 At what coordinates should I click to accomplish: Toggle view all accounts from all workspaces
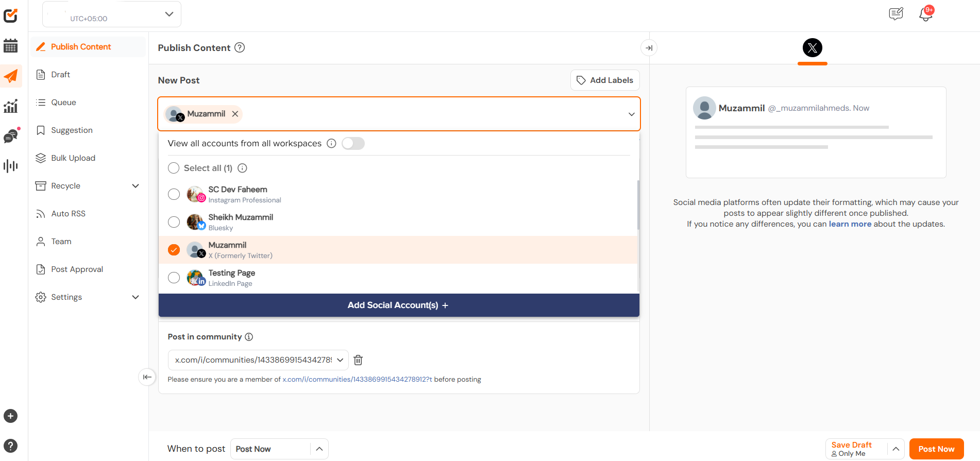pyautogui.click(x=353, y=143)
